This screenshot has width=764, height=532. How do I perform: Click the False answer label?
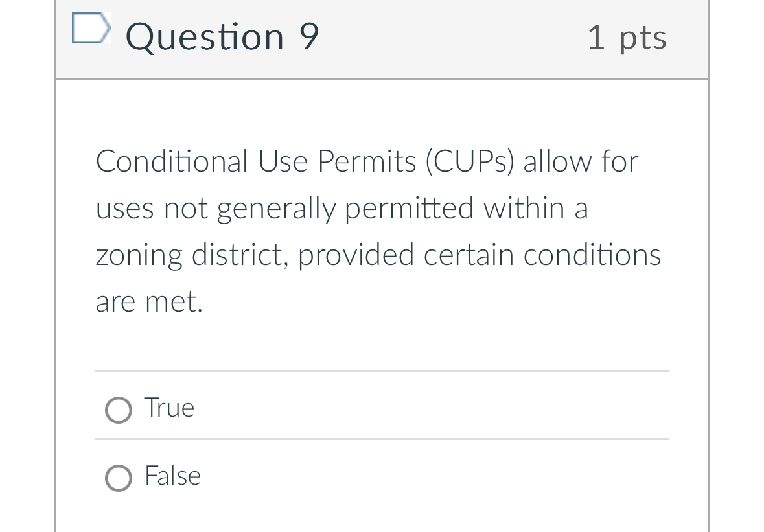click(172, 476)
